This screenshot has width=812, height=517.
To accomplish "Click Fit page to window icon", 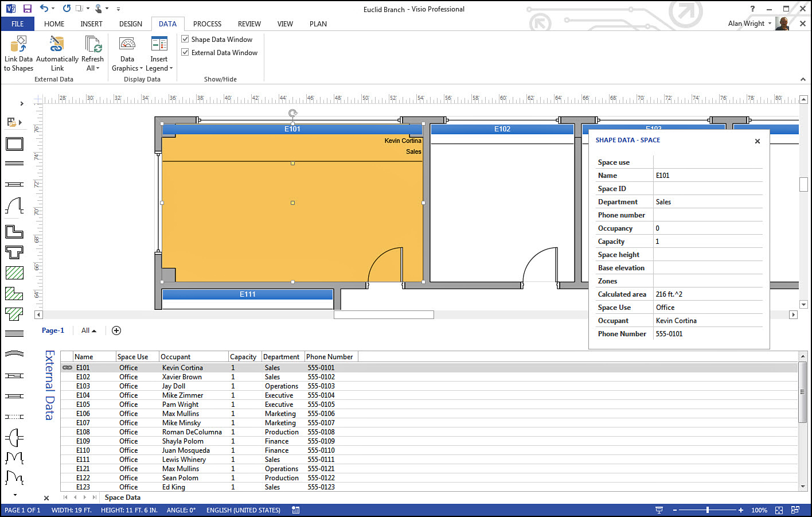I will click(779, 510).
